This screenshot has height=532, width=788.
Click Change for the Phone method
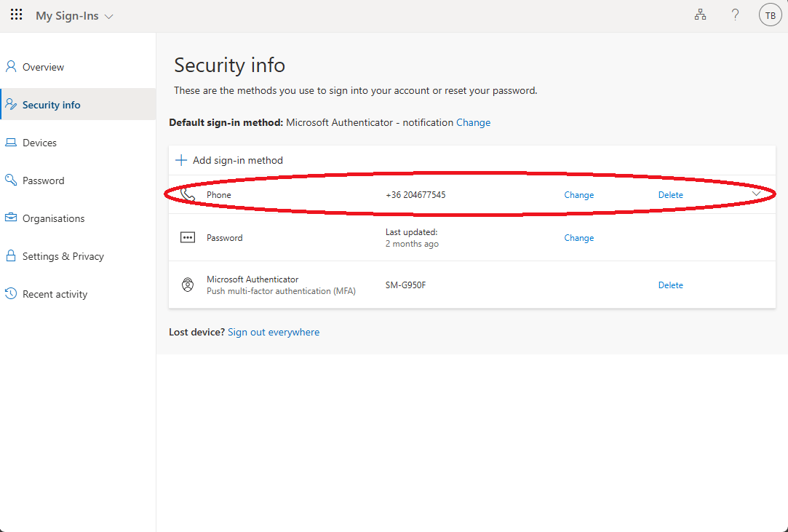coord(578,195)
